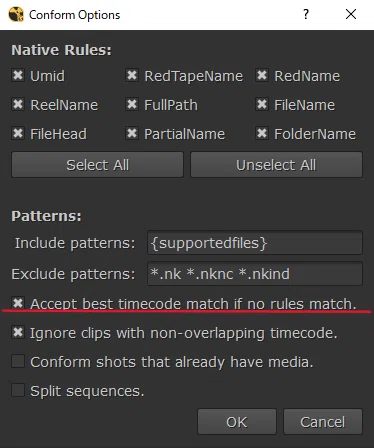Click the Select All button
Screen dimensions: 374x448
[x=97, y=165]
